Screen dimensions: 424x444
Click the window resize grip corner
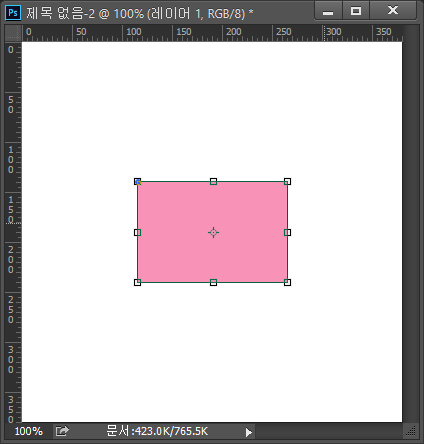tap(411, 431)
